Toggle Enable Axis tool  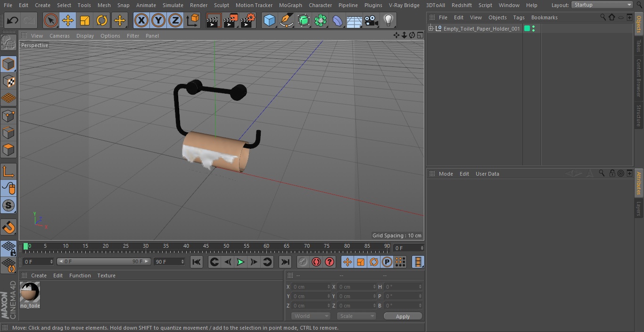click(8, 171)
